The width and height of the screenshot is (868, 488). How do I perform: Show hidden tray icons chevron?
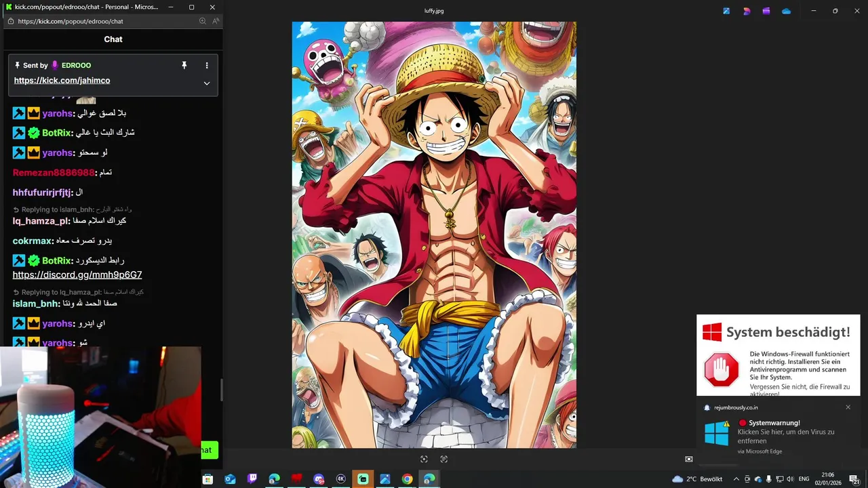point(736,479)
